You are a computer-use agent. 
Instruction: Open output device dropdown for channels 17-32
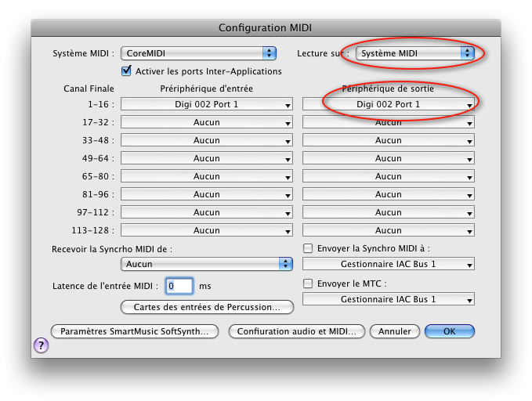pyautogui.click(x=389, y=122)
